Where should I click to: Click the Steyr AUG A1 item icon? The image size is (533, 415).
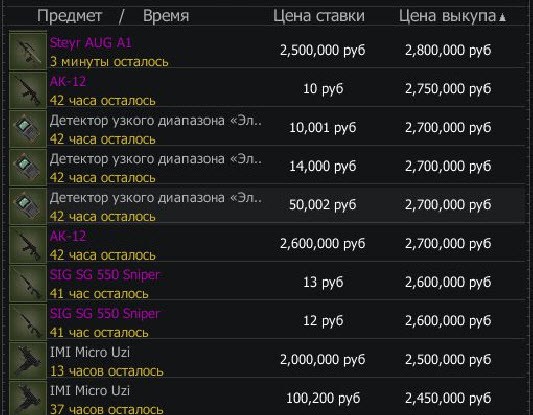click(x=28, y=51)
